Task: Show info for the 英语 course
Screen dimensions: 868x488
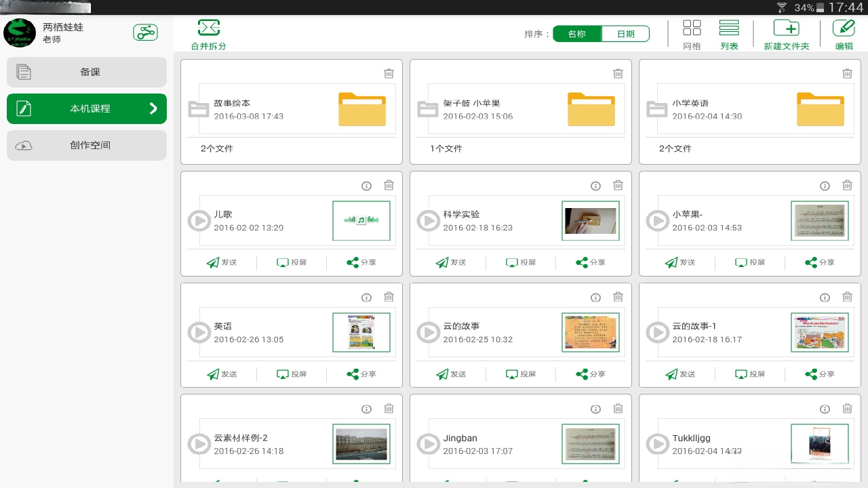Action: coord(367,298)
